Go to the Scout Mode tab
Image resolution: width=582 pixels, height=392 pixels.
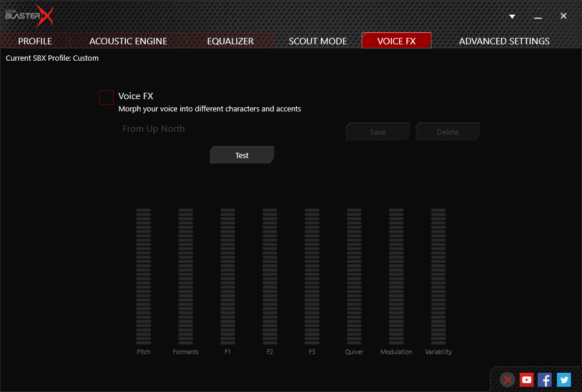[318, 41]
